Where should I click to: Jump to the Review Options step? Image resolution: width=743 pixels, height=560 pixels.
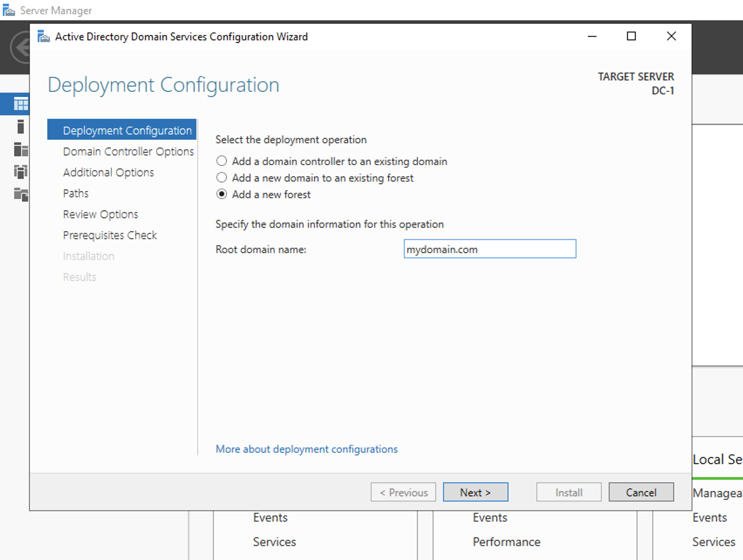(x=100, y=214)
